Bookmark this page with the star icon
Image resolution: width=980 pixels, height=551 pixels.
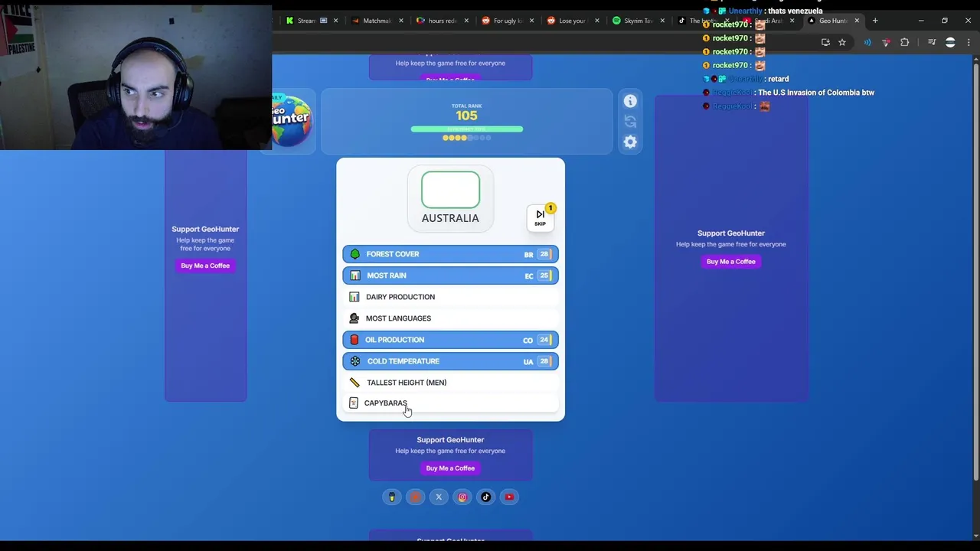841,43
